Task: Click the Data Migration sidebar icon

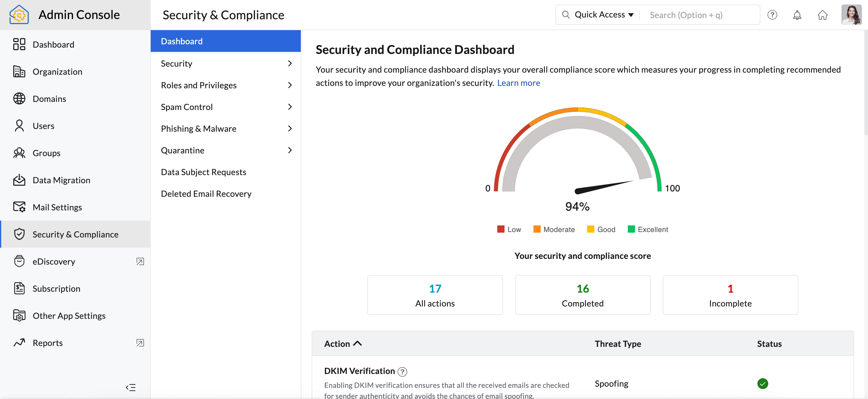Action: [x=19, y=180]
